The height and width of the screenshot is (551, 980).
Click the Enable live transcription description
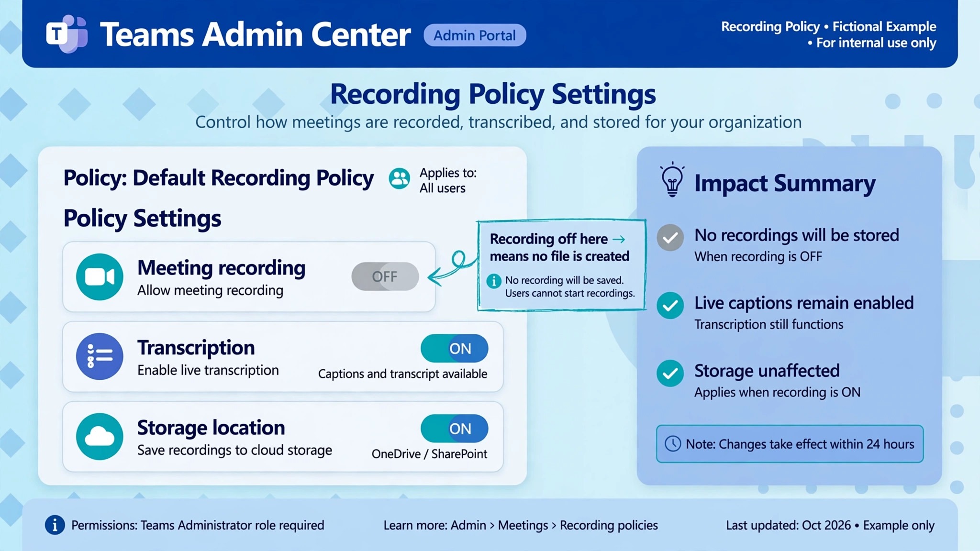pos(208,370)
